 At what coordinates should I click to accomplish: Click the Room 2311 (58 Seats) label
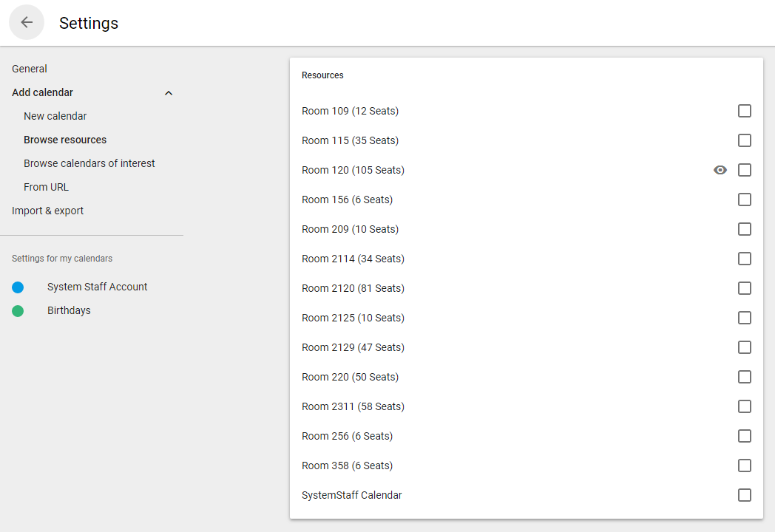pyautogui.click(x=353, y=407)
